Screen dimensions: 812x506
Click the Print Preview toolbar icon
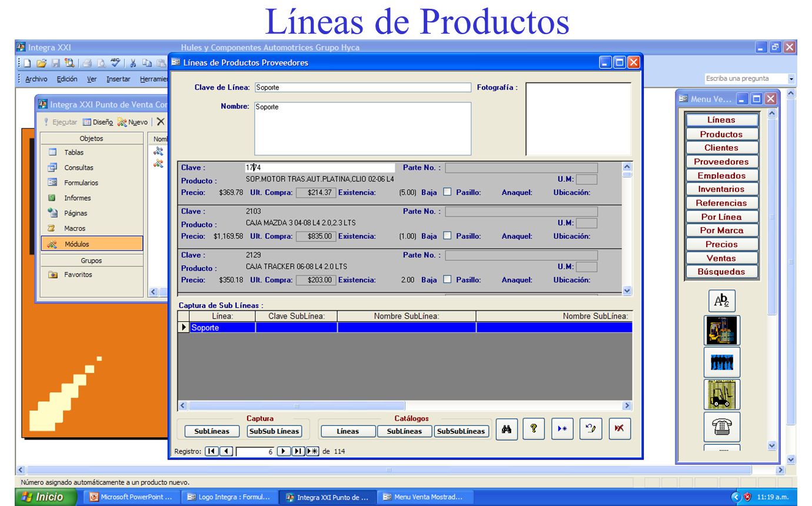(x=100, y=62)
